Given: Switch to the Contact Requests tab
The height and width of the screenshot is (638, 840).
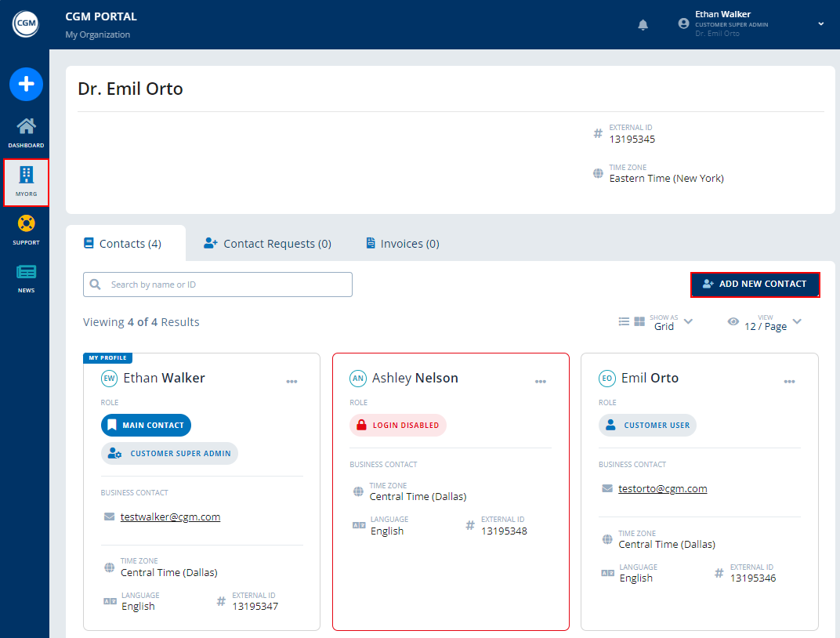Looking at the screenshot, I should (267, 244).
